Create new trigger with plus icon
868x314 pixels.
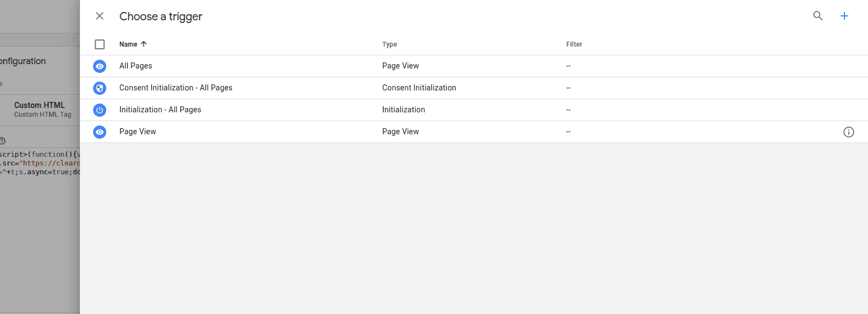[844, 16]
